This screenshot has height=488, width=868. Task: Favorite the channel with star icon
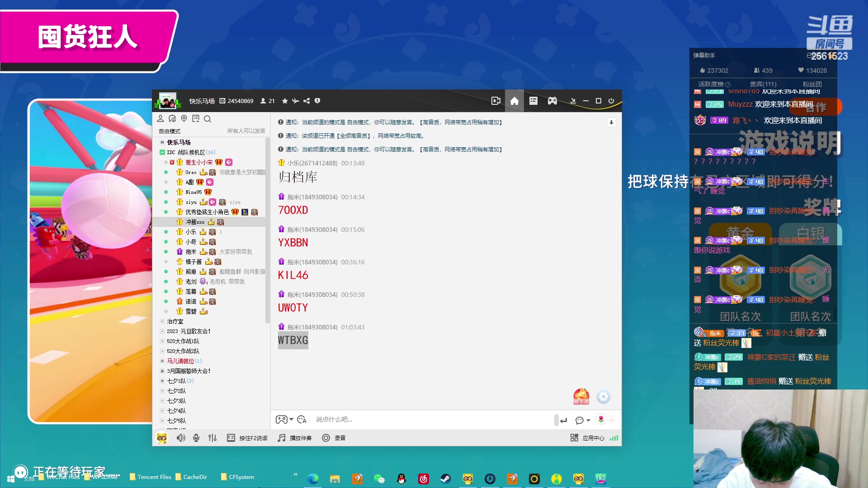[x=285, y=101]
